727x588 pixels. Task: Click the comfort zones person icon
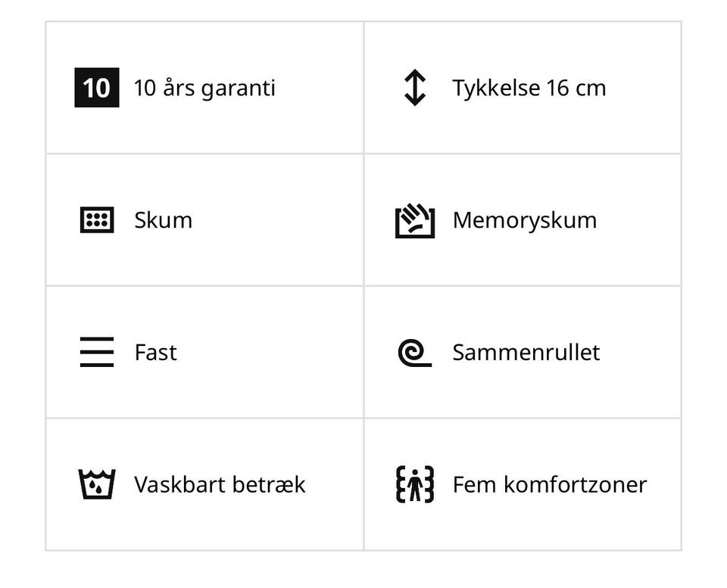coord(415,484)
